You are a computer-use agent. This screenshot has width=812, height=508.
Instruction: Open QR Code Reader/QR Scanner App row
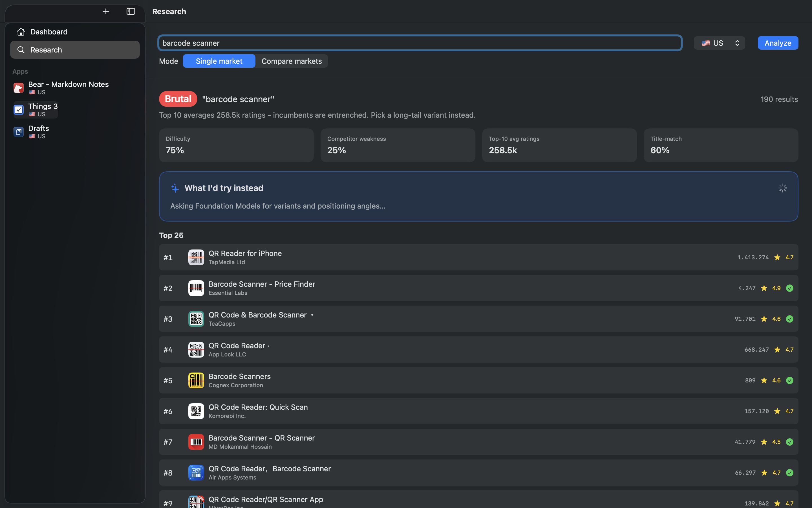coord(478,499)
